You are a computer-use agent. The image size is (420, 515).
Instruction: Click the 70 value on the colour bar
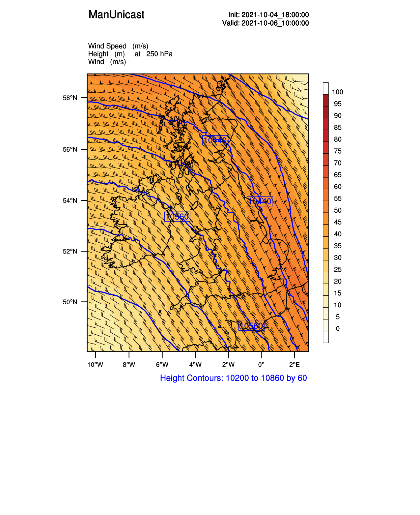[x=338, y=163]
